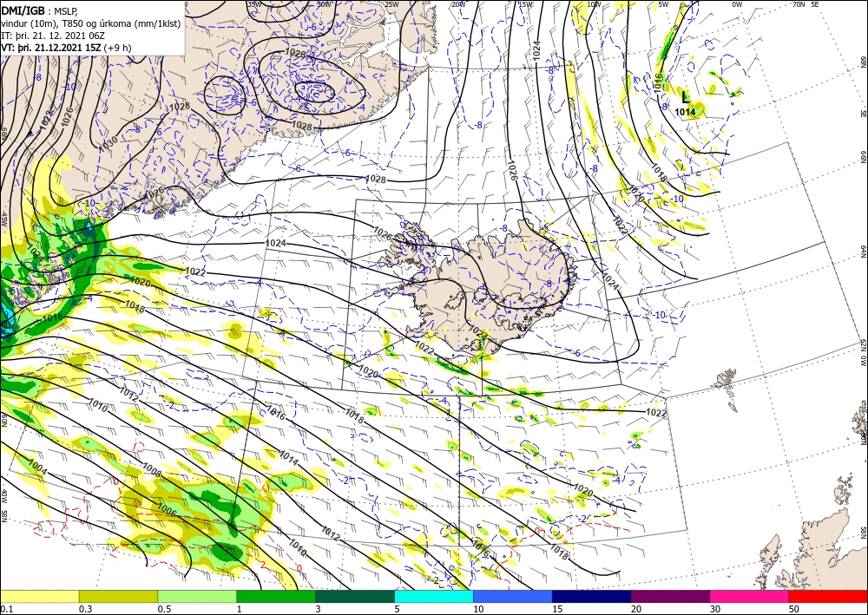The width and height of the screenshot is (868, 615).
Task: Click the legend tick value 0.5
Action: click(163, 609)
